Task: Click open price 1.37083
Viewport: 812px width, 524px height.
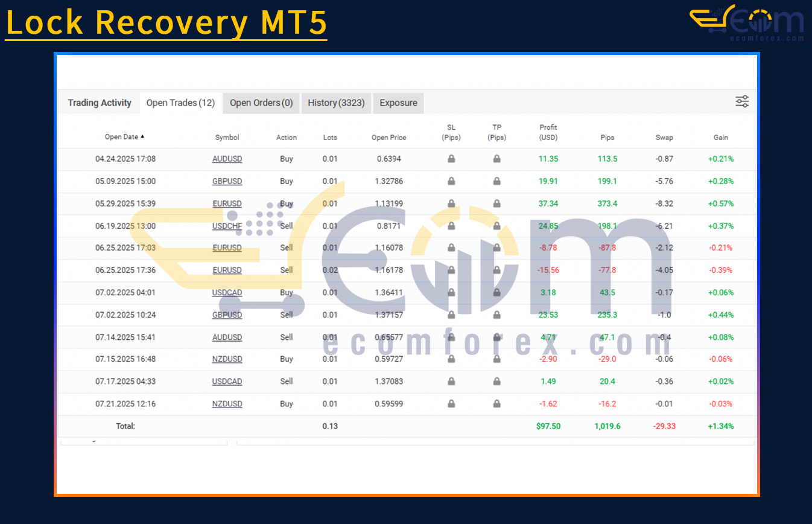Action: pos(389,382)
